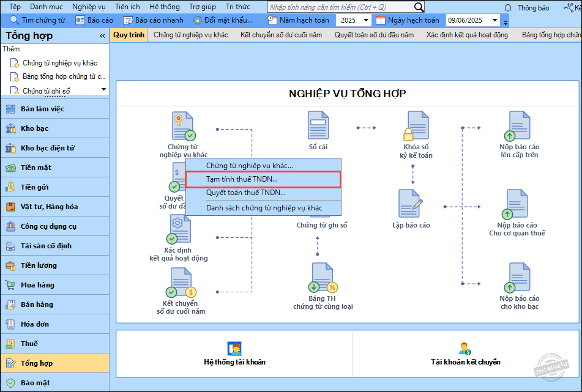Expand the Năm hạch toán 2025 dropdown

click(366, 20)
